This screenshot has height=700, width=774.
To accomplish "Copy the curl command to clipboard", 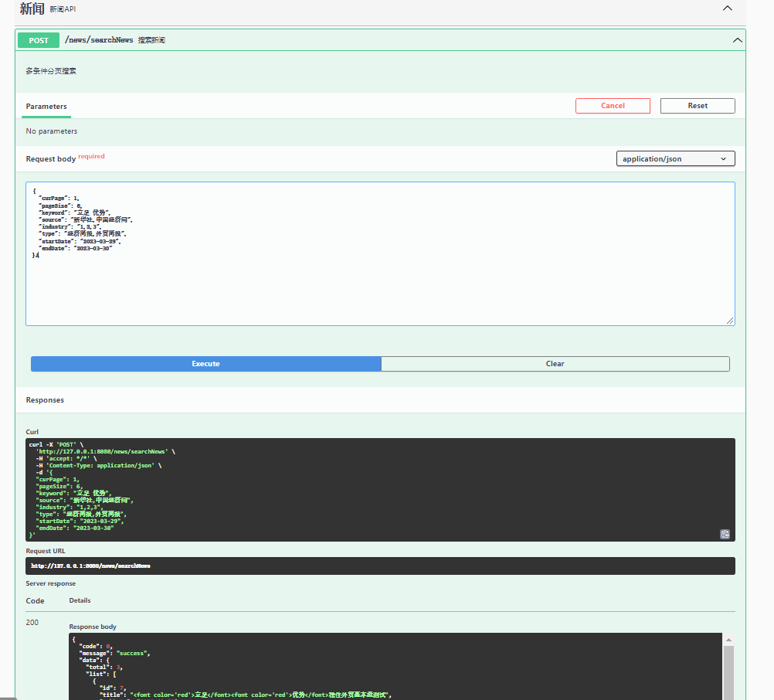I will pos(725,534).
